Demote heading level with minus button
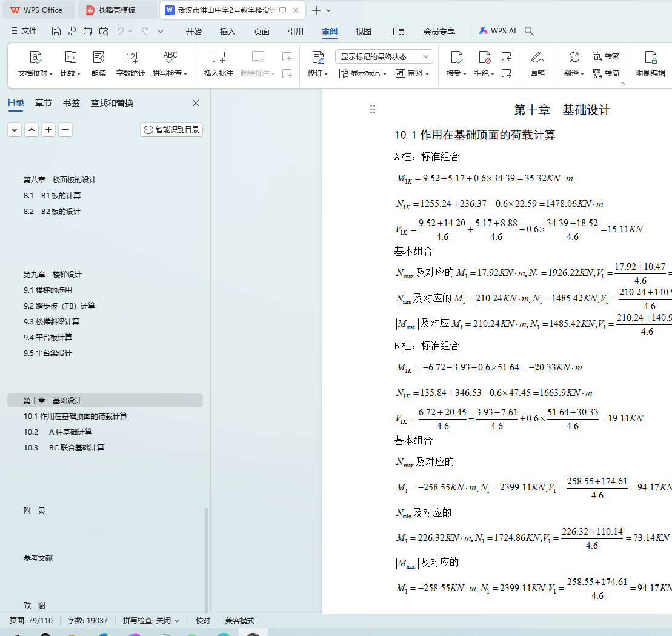The width and height of the screenshot is (672, 636). tap(65, 130)
